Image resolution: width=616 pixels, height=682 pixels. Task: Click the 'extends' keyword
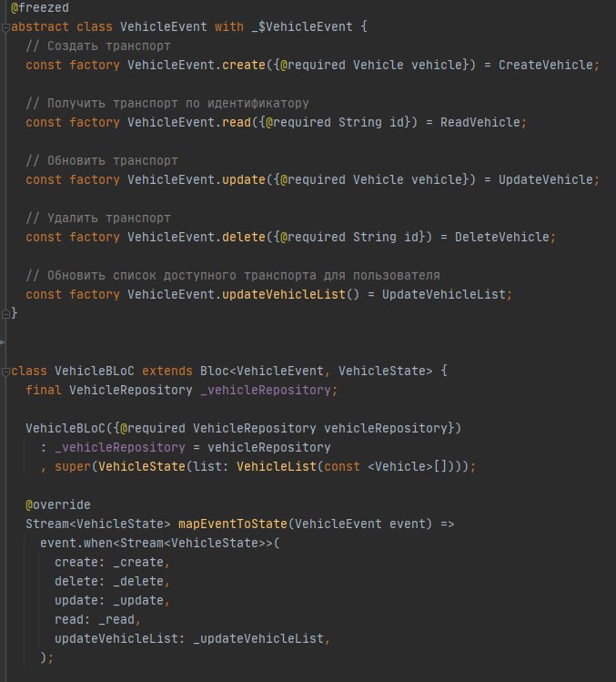click(x=167, y=372)
